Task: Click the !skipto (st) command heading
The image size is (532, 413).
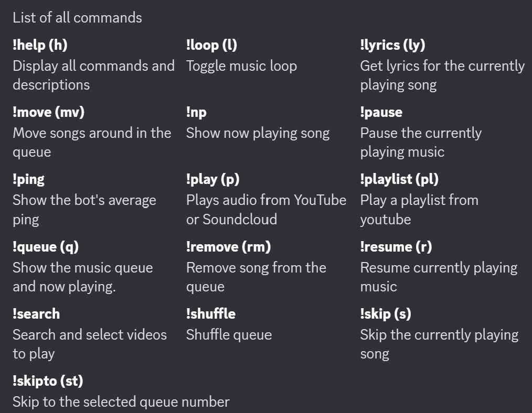Action: (x=48, y=381)
